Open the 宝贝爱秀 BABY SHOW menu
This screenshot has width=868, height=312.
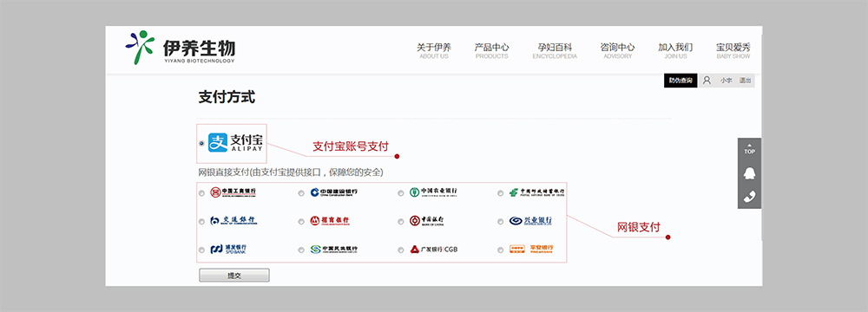[733, 51]
